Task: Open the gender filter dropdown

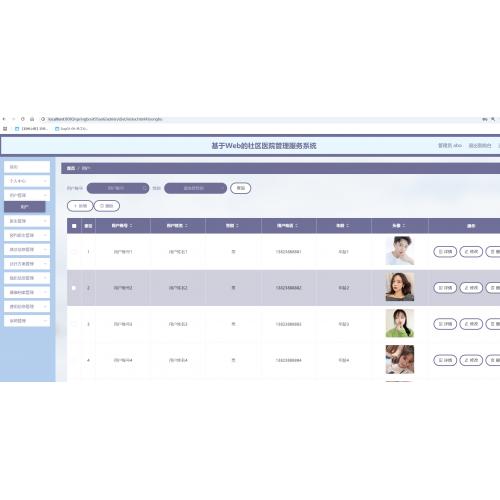Action: pyautogui.click(x=195, y=188)
